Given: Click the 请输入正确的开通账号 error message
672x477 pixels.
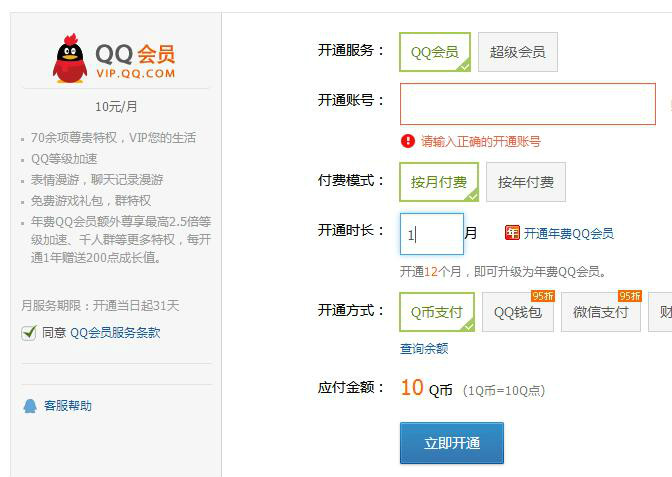Looking at the screenshot, I should tap(480, 141).
